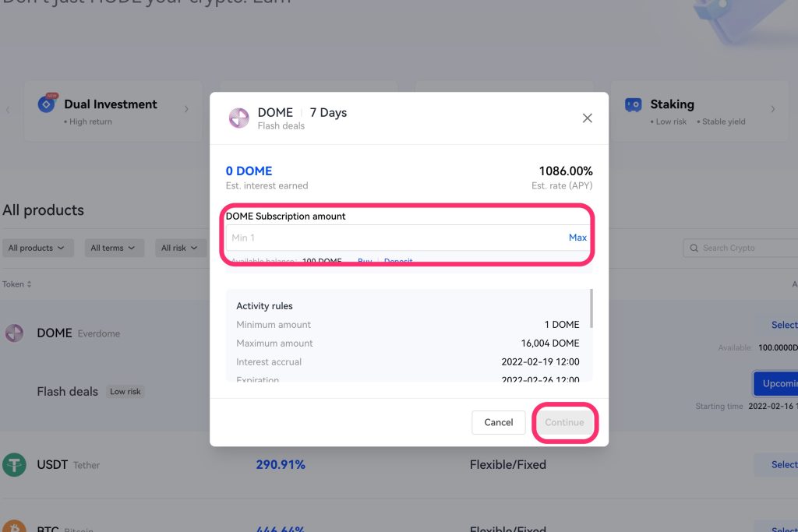Click the USDT Tether token icon
Screen dimensions: 798x532
pyautogui.click(x=14, y=465)
